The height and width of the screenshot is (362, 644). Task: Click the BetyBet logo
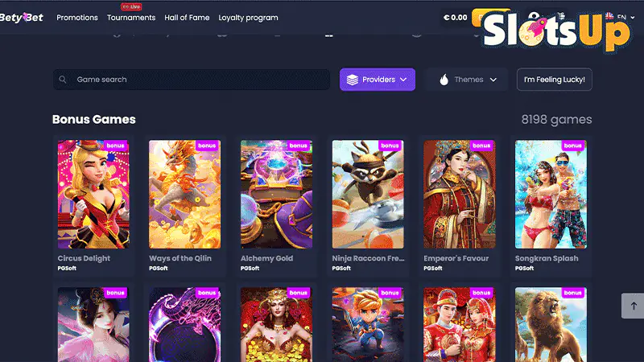coord(22,17)
